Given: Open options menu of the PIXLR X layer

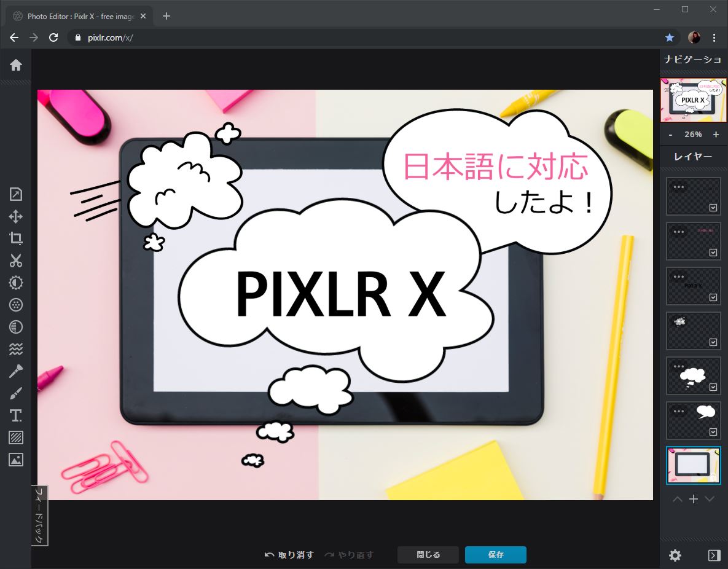Looking at the screenshot, I should (x=679, y=277).
